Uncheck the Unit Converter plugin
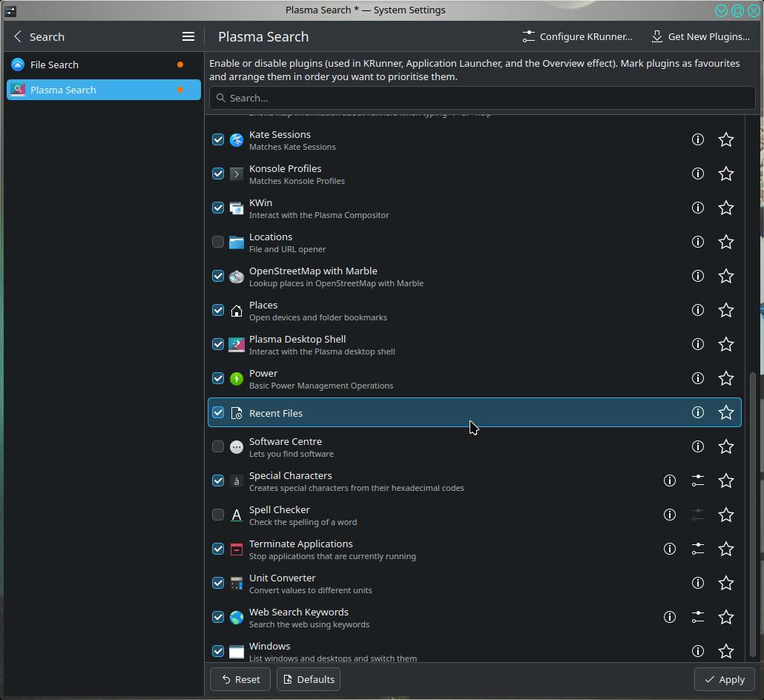This screenshot has width=764, height=700. (218, 583)
